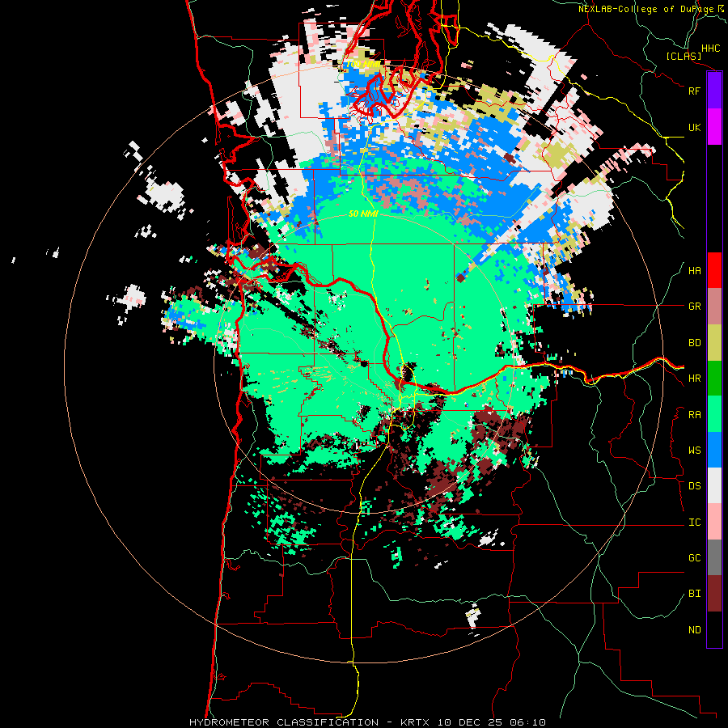Click the BD legend label text
Viewport: 728px width, 728px height.
pos(695,343)
